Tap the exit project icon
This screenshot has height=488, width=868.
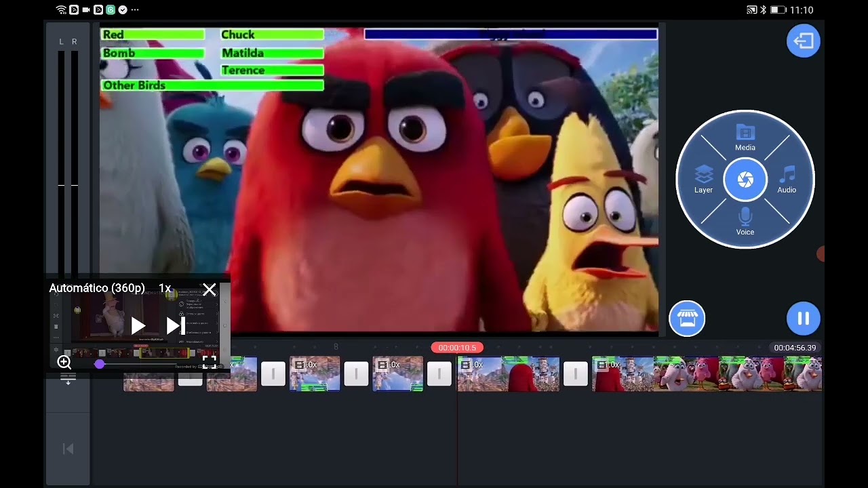click(x=803, y=41)
